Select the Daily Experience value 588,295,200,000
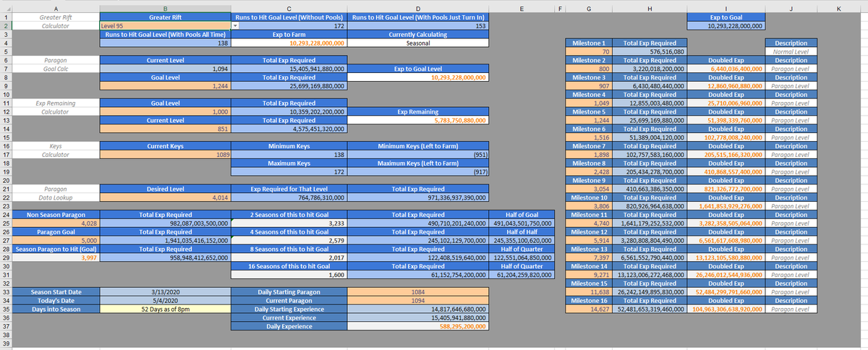Viewport: 868px width, 350px height. (418, 326)
